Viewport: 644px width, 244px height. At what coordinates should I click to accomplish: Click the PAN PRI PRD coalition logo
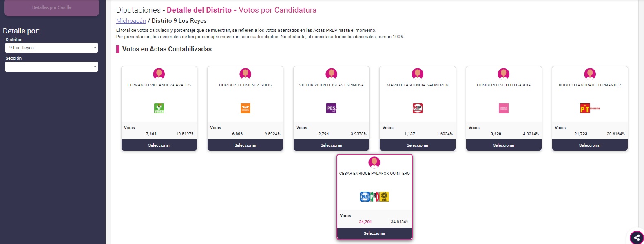pos(374,197)
